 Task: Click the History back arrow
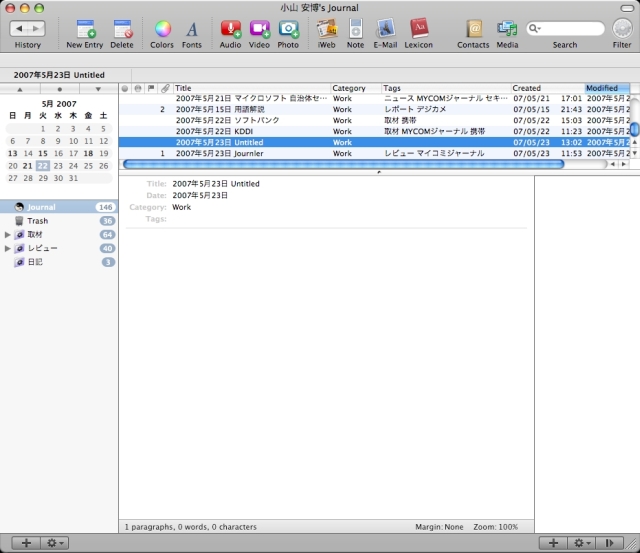(19, 29)
